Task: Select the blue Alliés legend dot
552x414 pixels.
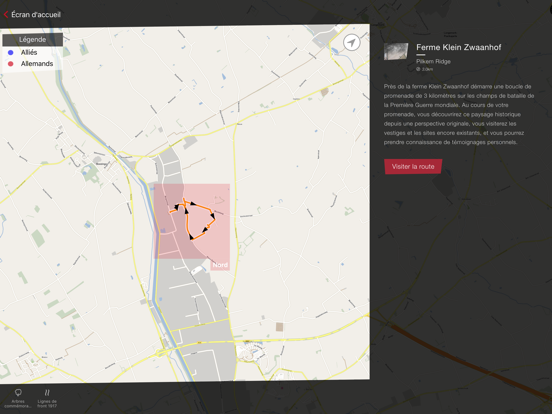Action: tap(11, 52)
